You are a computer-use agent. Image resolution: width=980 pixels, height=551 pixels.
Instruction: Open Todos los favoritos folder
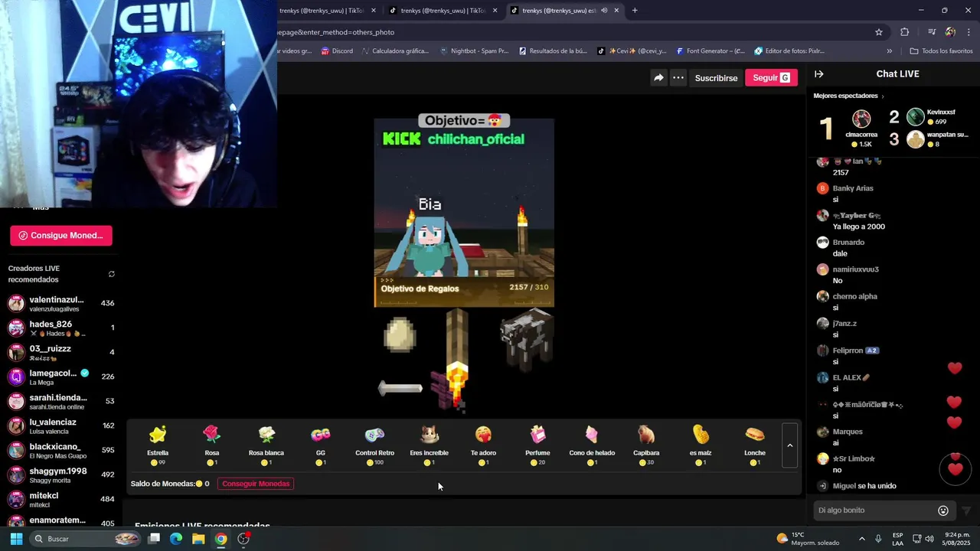[x=941, y=51]
